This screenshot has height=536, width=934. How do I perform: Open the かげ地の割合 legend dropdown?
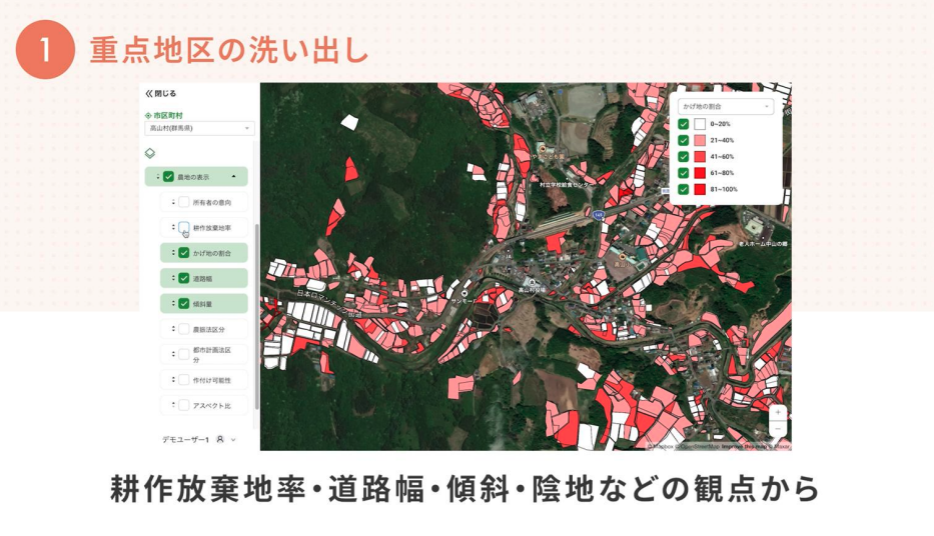tap(726, 105)
